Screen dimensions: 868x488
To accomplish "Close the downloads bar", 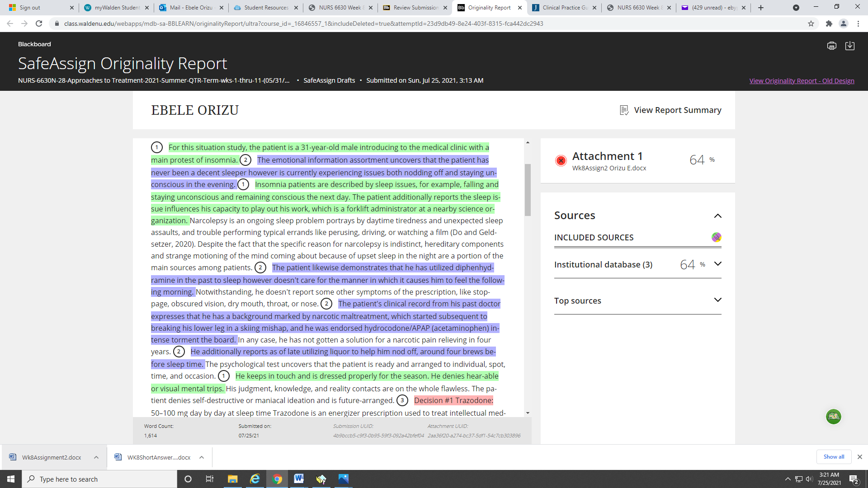I will tap(860, 457).
